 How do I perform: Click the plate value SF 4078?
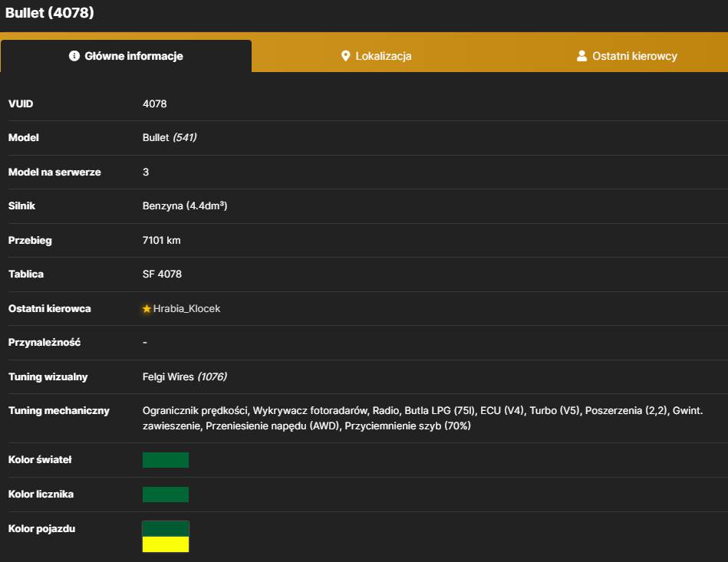pyautogui.click(x=162, y=274)
